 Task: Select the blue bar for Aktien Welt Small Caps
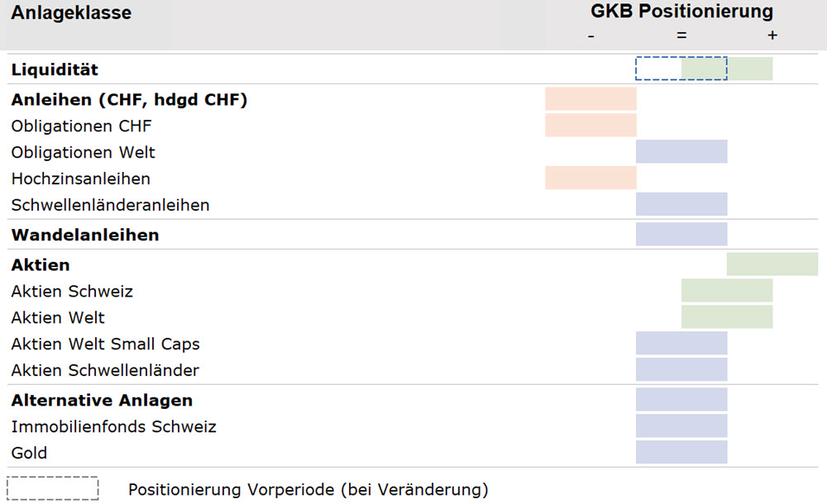pos(681,343)
